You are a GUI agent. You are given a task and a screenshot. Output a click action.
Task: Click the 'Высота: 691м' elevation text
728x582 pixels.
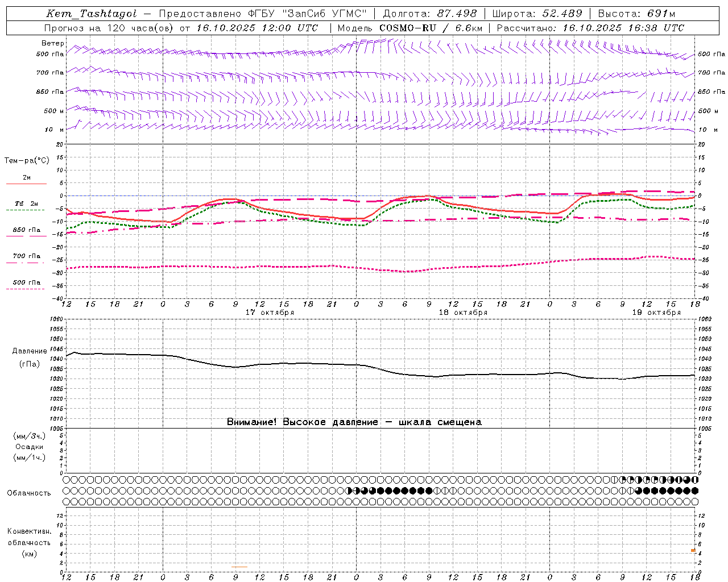coord(636,14)
